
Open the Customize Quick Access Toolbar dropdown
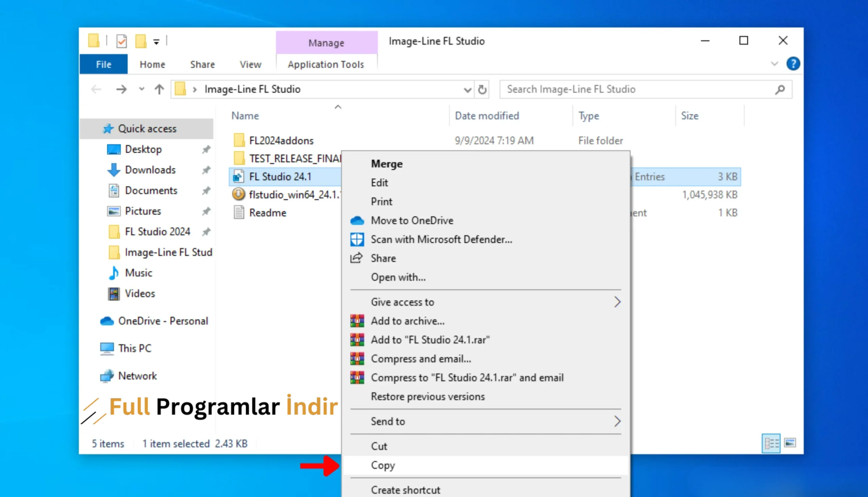pyautogui.click(x=156, y=42)
